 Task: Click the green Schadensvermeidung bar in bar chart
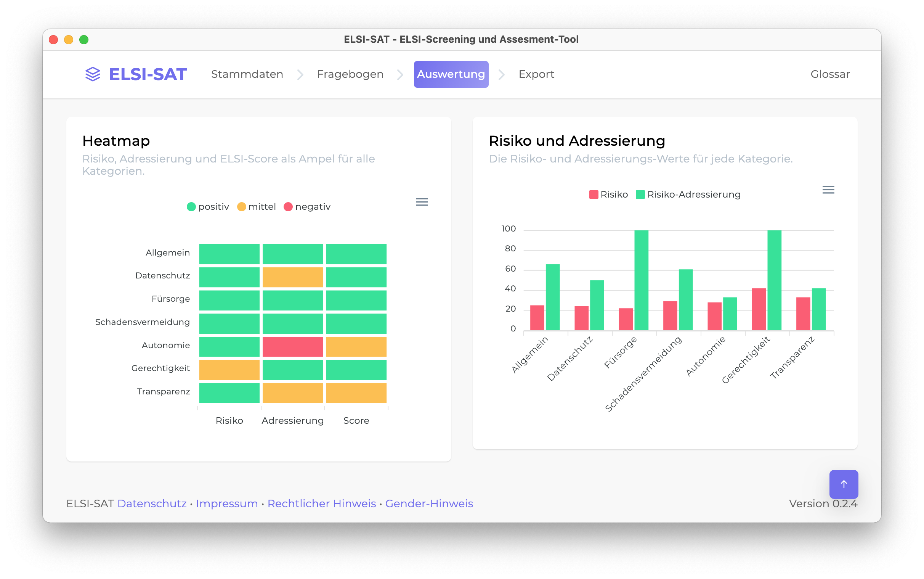pos(686,300)
